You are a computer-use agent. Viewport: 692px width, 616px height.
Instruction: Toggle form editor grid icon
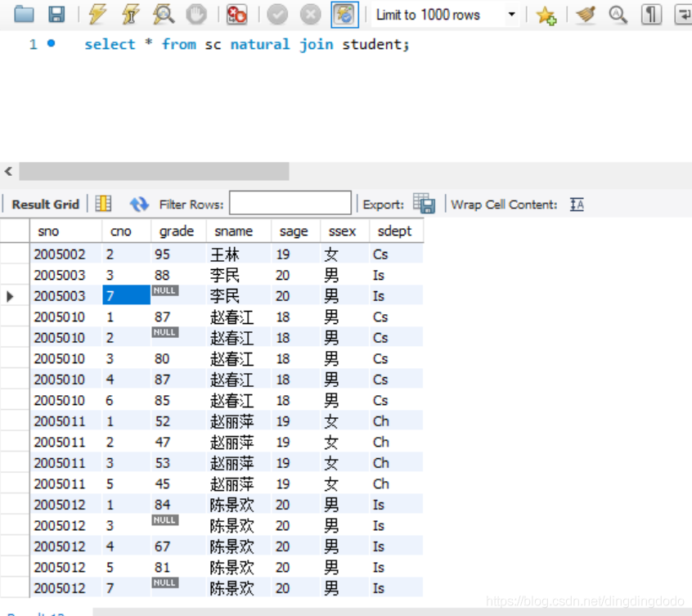[x=103, y=204]
